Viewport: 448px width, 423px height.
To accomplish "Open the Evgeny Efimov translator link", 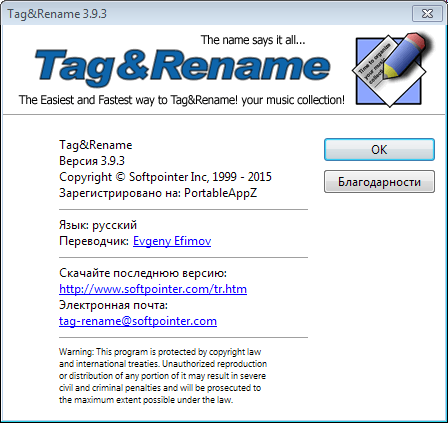I will (172, 241).
